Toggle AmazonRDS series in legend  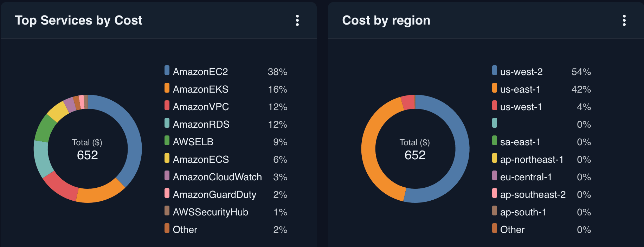click(x=201, y=125)
